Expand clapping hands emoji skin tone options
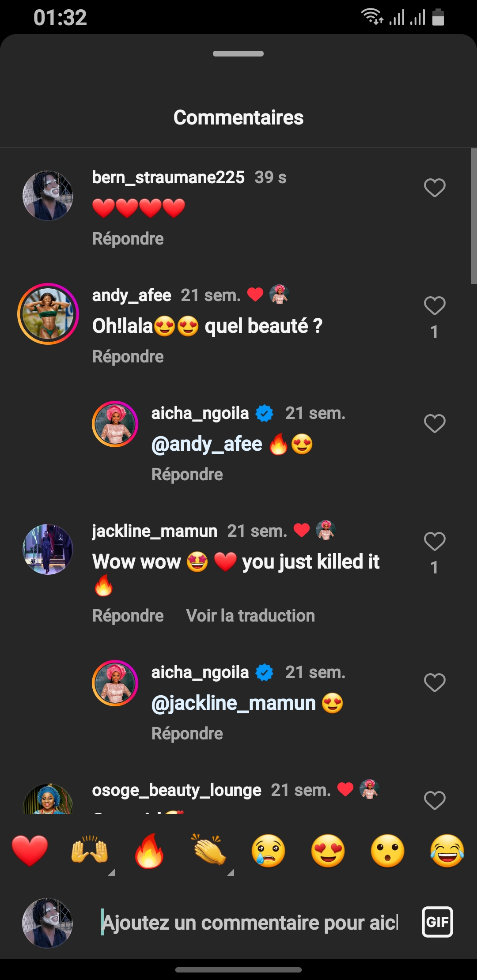 [230, 872]
